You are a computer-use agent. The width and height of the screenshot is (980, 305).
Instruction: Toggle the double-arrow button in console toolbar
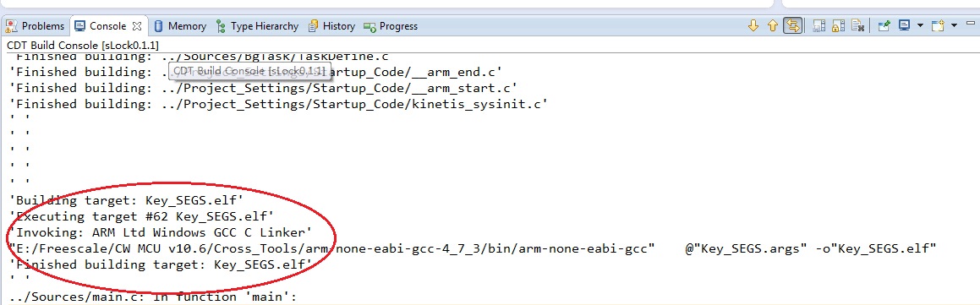(x=792, y=25)
